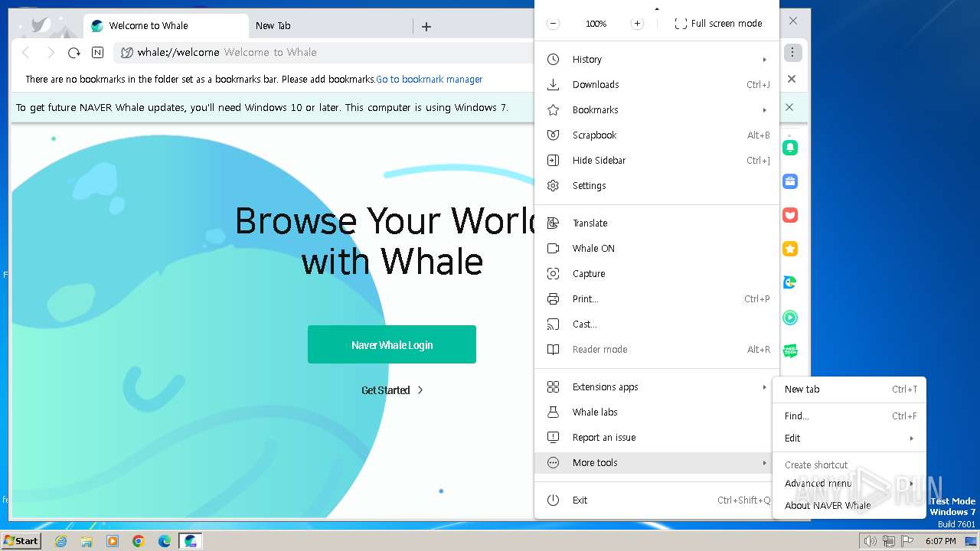This screenshot has width=980, height=551.
Task: Open a new tab with the plus icon
Action: [426, 26]
